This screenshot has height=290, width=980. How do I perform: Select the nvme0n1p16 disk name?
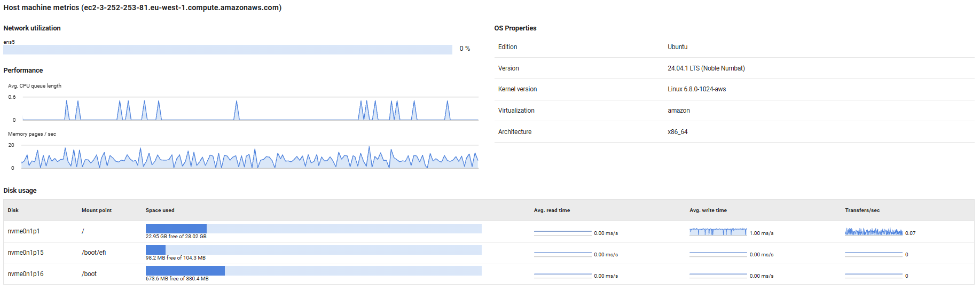pyautogui.click(x=26, y=274)
